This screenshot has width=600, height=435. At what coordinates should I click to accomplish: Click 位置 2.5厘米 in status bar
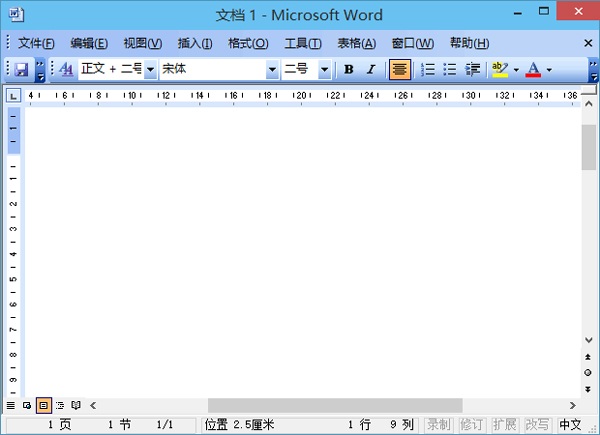[239, 425]
